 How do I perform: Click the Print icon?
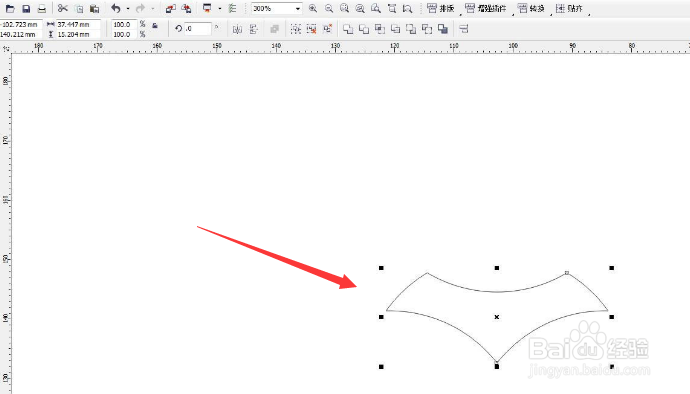click(x=42, y=8)
